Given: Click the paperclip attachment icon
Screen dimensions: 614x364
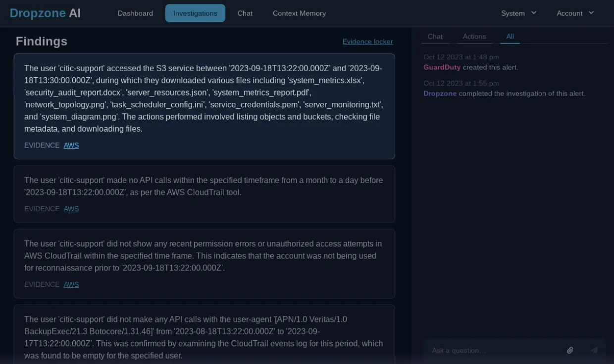Looking at the screenshot, I should (570, 350).
